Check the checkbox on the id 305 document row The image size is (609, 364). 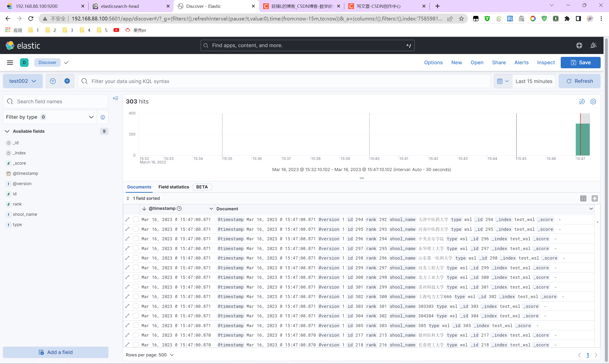pyautogui.click(x=136, y=325)
